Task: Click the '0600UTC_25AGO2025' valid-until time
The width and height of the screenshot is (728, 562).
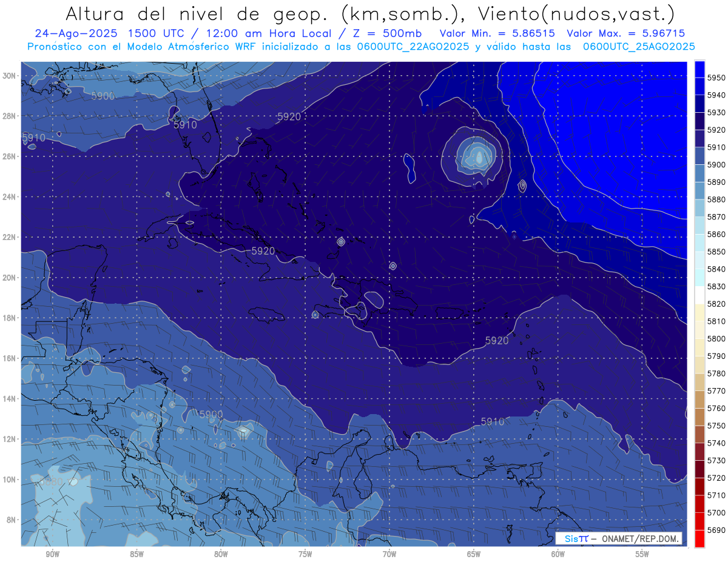Action: 639,47
